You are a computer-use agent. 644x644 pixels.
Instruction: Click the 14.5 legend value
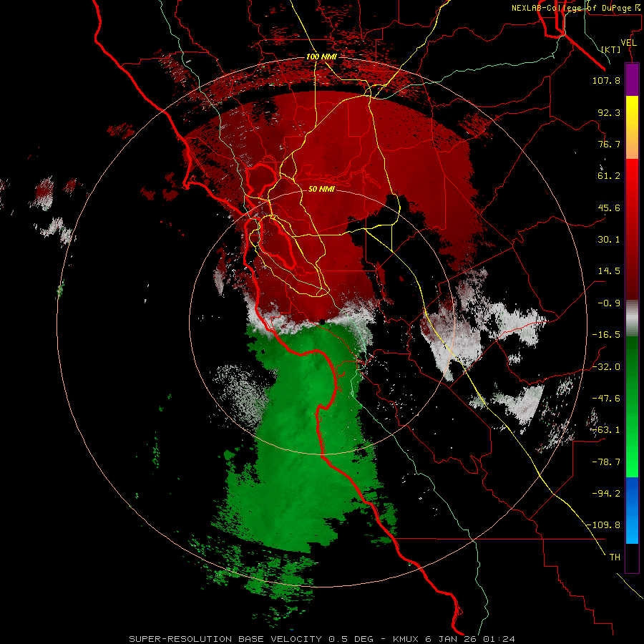pyautogui.click(x=609, y=271)
